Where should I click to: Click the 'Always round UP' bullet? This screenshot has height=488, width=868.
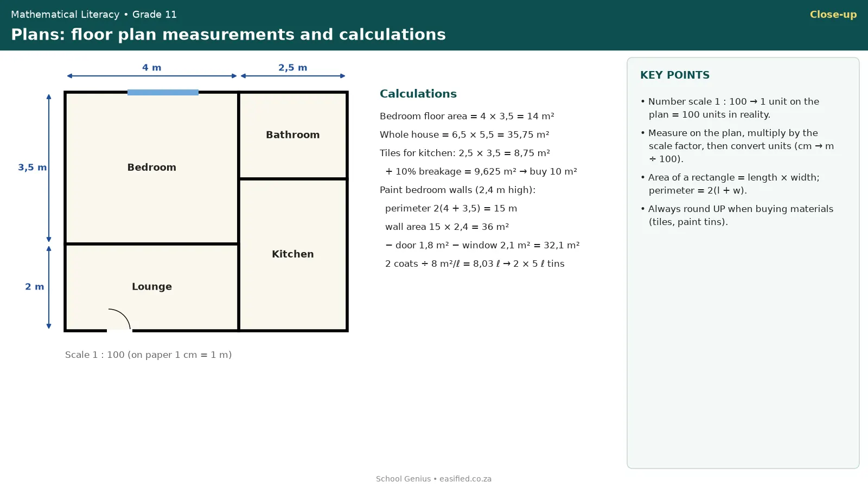737,215
